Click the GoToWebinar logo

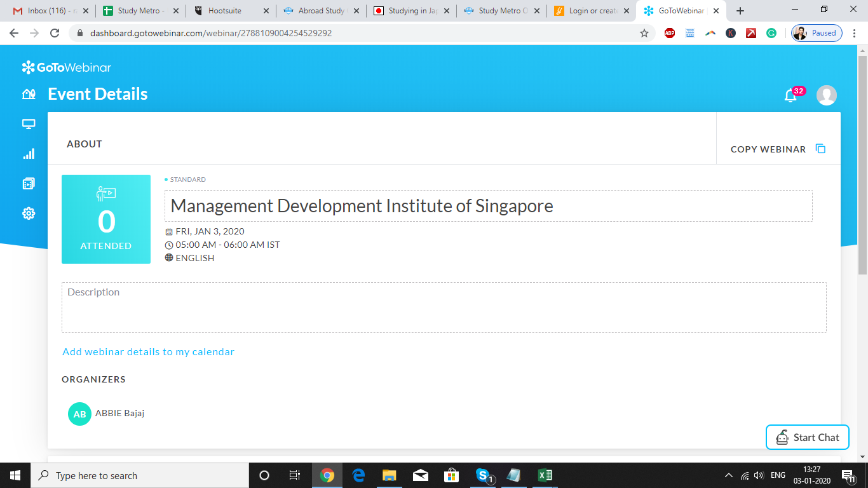pos(67,67)
